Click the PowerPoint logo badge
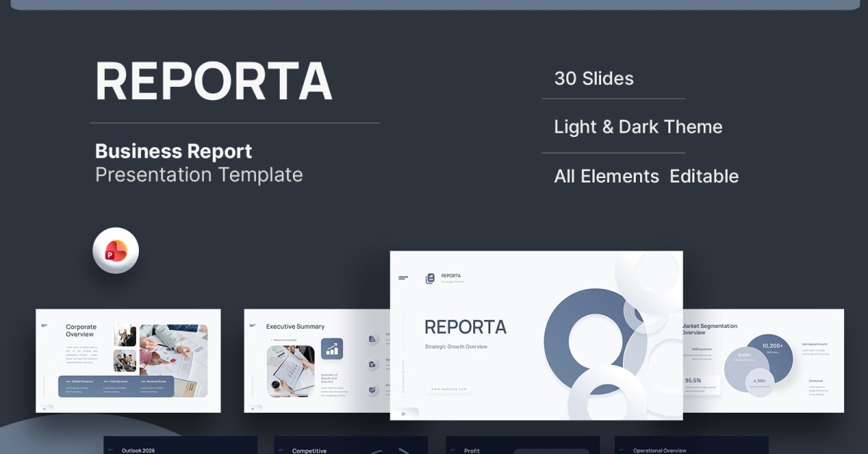 [116, 251]
